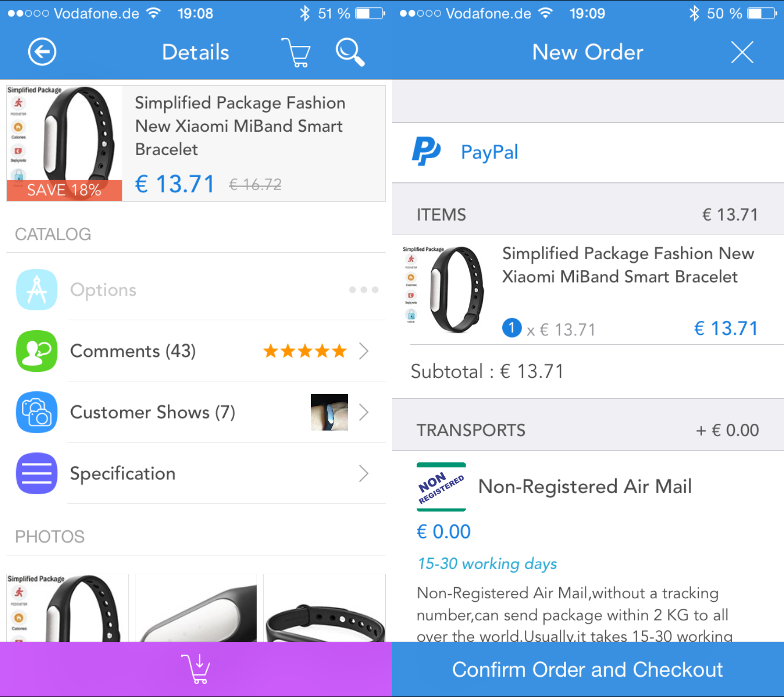Screen dimensions: 784x697
Task: Expand Customer Shows (7) chevron
Action: click(364, 412)
